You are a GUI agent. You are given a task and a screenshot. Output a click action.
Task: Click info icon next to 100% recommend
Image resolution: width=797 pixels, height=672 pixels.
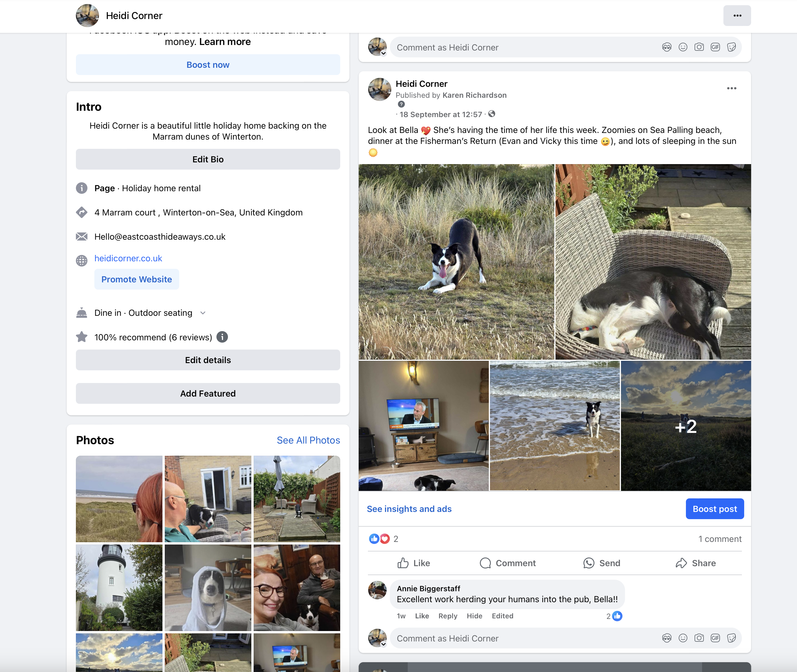pyautogui.click(x=222, y=337)
